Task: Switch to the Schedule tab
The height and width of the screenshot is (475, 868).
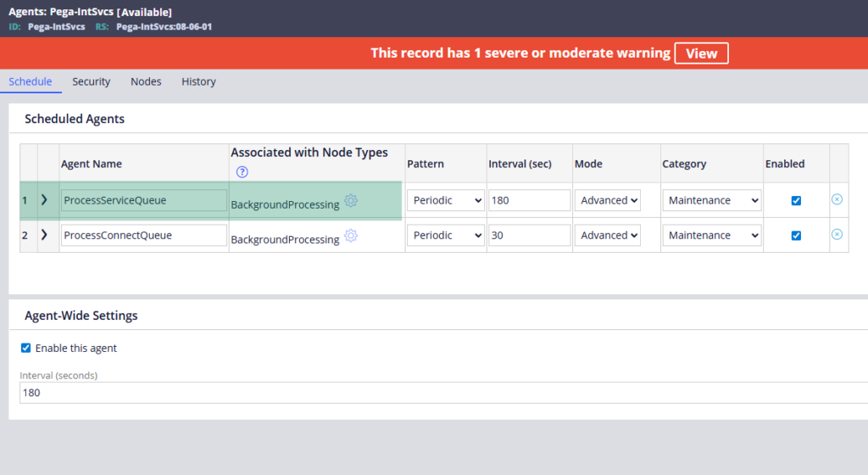Action: [31, 81]
